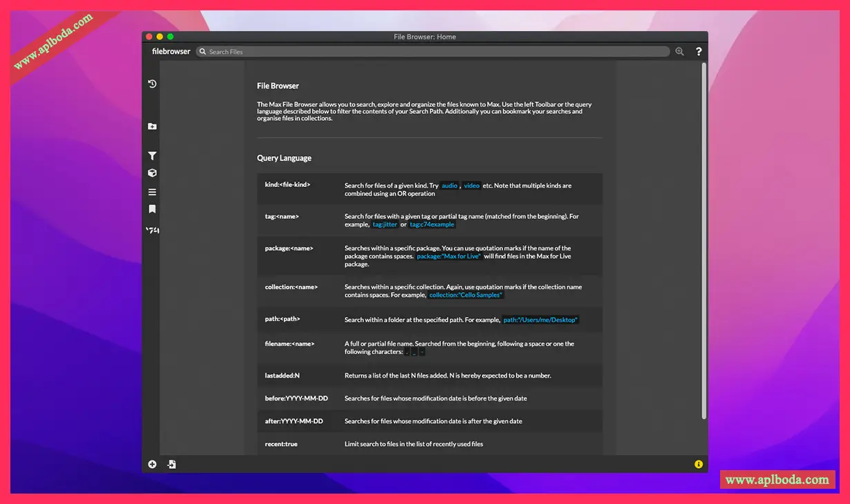Click the Search Files input field
850x504 pixels.
pos(432,52)
